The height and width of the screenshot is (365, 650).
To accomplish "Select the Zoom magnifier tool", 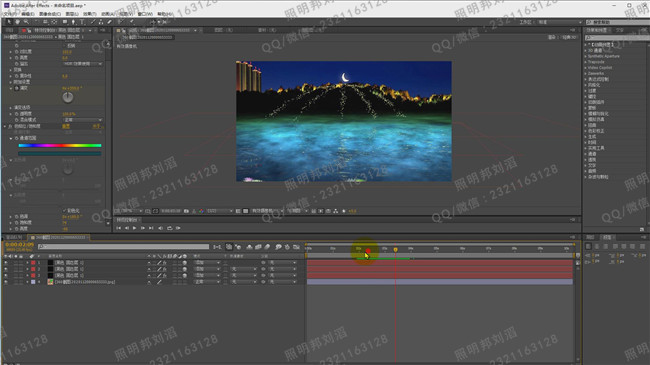I will click(x=26, y=22).
